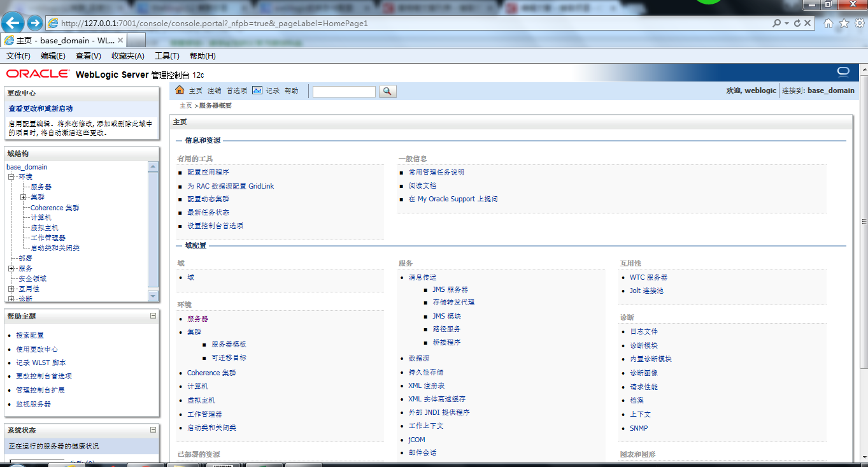Open JMS 服务器 link under 消息传送
868x467 pixels.
tap(450, 290)
